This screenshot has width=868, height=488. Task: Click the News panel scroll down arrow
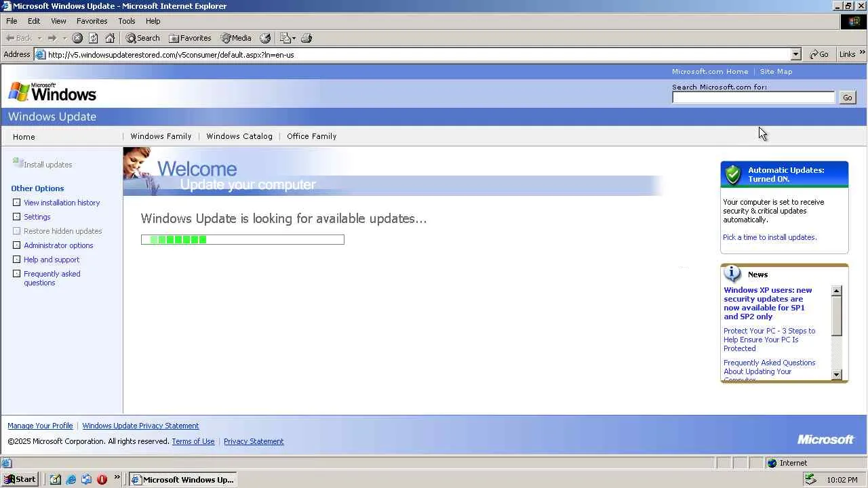836,374
